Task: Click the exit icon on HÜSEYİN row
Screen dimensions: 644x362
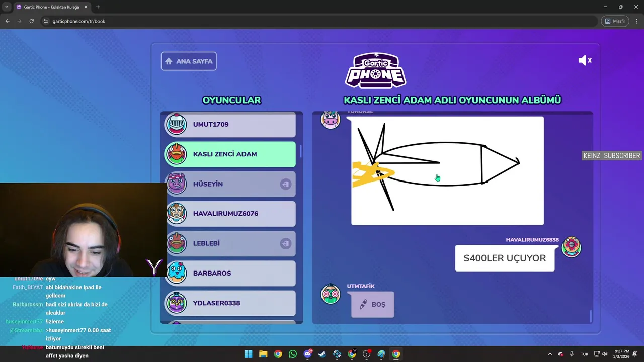Action: [x=285, y=184]
